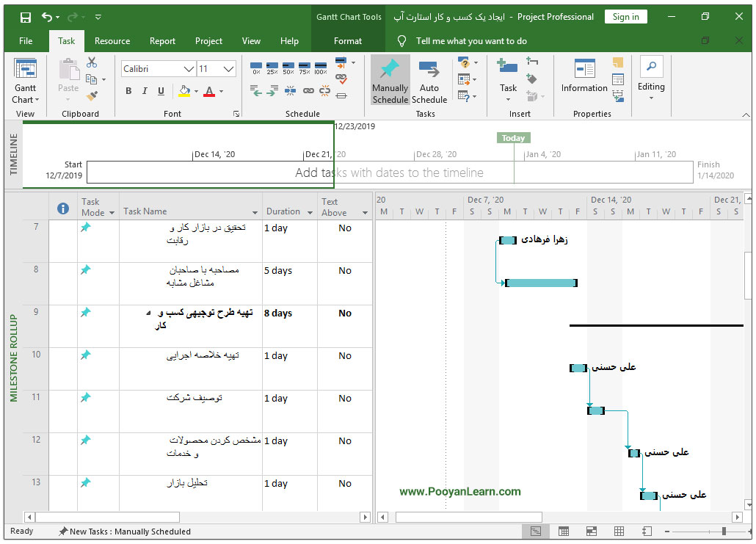The height and width of the screenshot is (544, 756).
Task: Open the File menu
Action: 26,41
